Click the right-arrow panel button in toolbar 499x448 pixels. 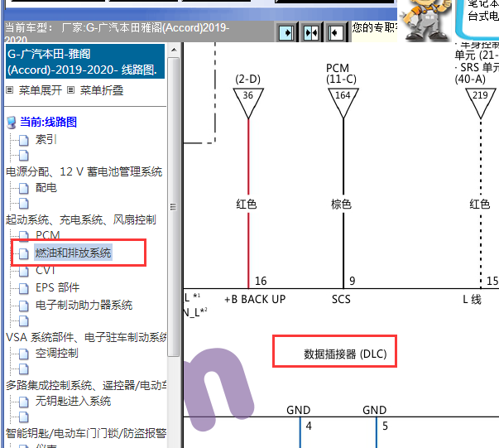(286, 32)
